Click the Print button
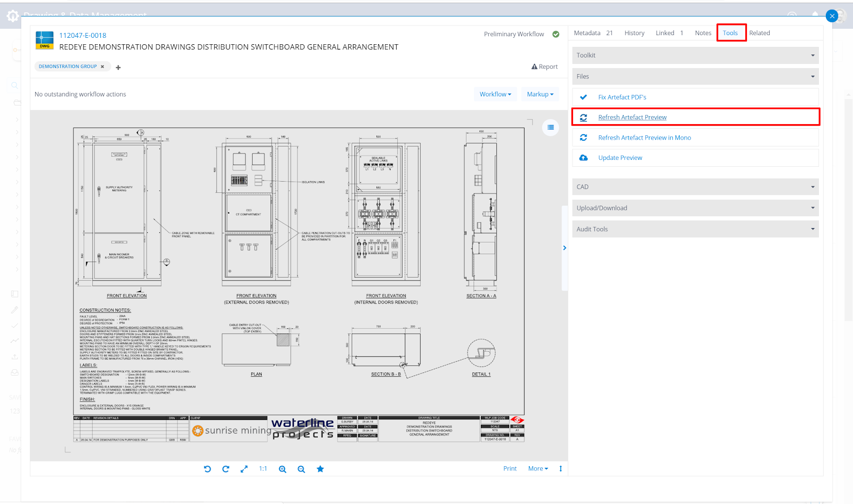The height and width of the screenshot is (504, 853). pyautogui.click(x=510, y=469)
